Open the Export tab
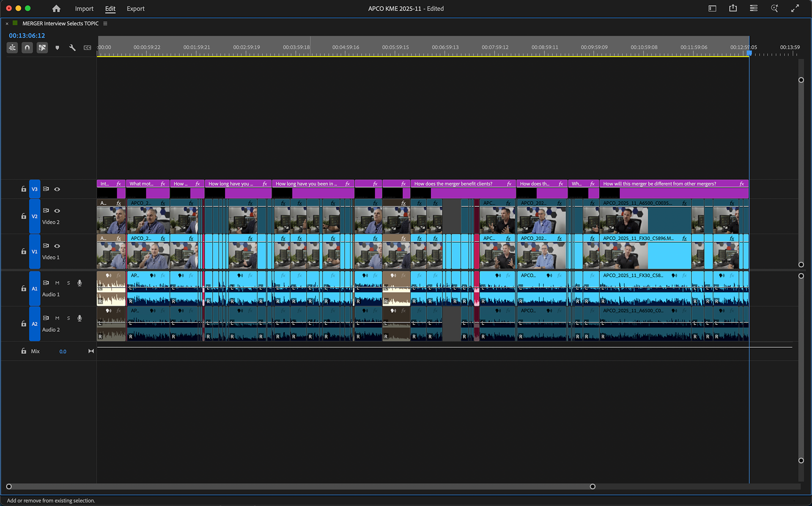The width and height of the screenshot is (812, 506). [135, 8]
